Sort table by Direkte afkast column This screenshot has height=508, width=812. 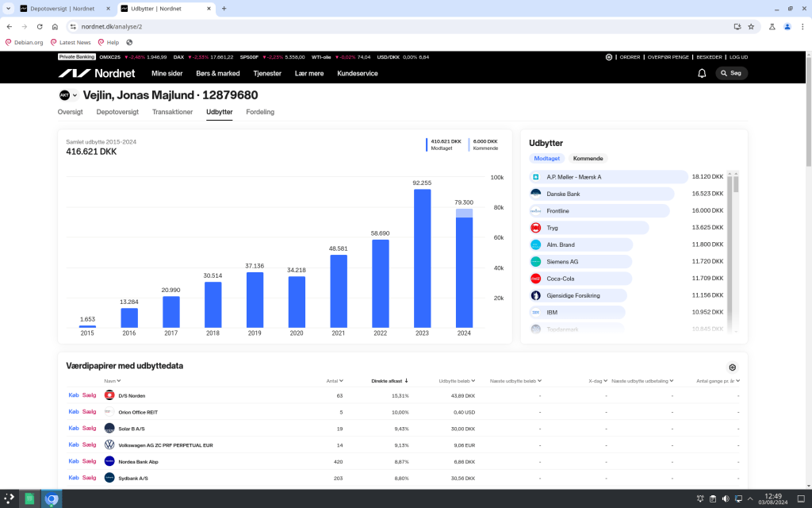pyautogui.click(x=389, y=381)
